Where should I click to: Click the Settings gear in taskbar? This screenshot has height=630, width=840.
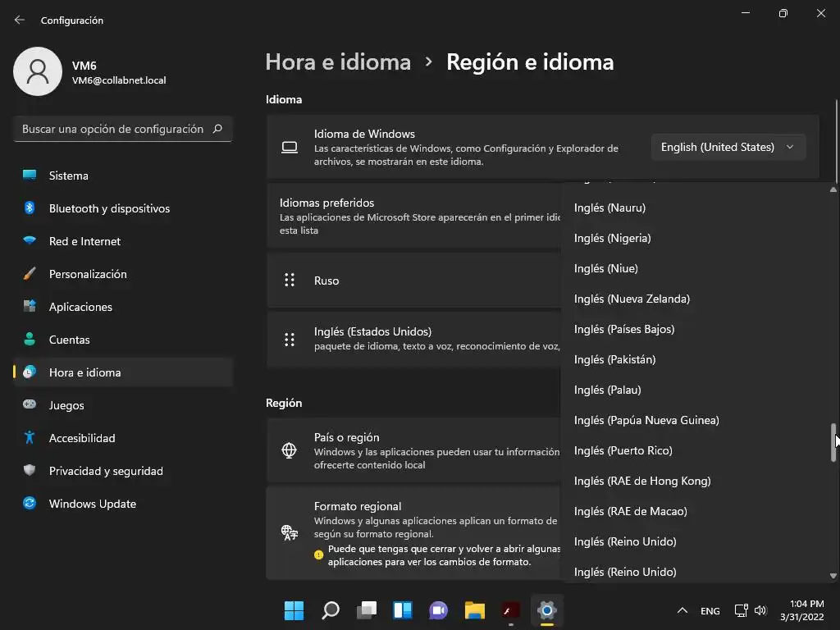[547, 610]
